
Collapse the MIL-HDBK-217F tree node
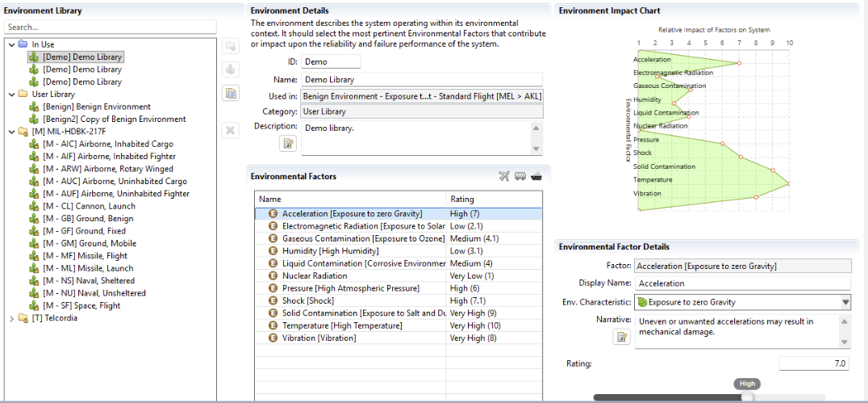[11, 132]
